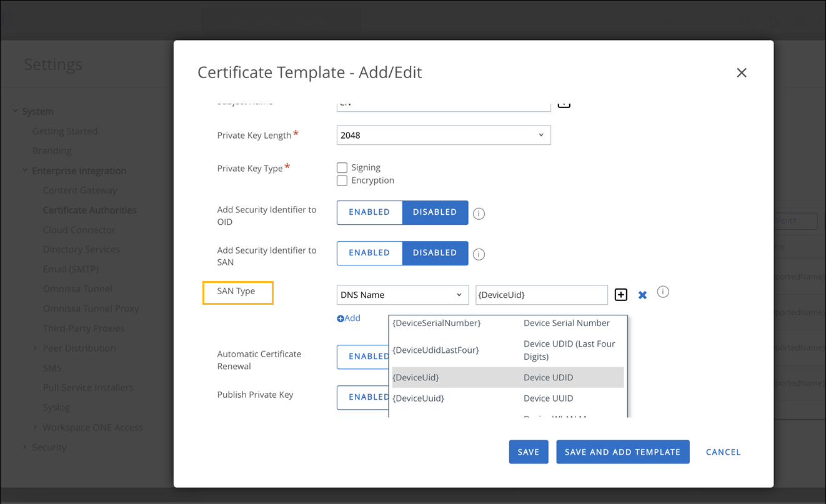This screenshot has width=826, height=504.
Task: Check the Encryption checkbox
Action: [342, 180]
